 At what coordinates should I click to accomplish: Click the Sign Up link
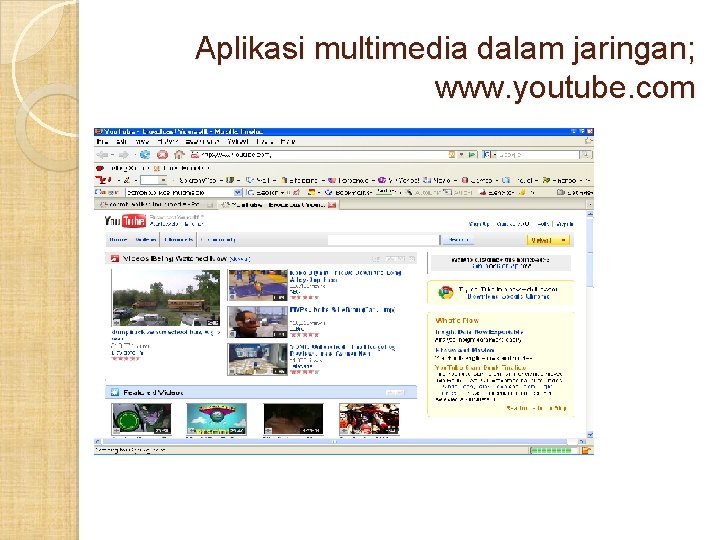coord(479,224)
